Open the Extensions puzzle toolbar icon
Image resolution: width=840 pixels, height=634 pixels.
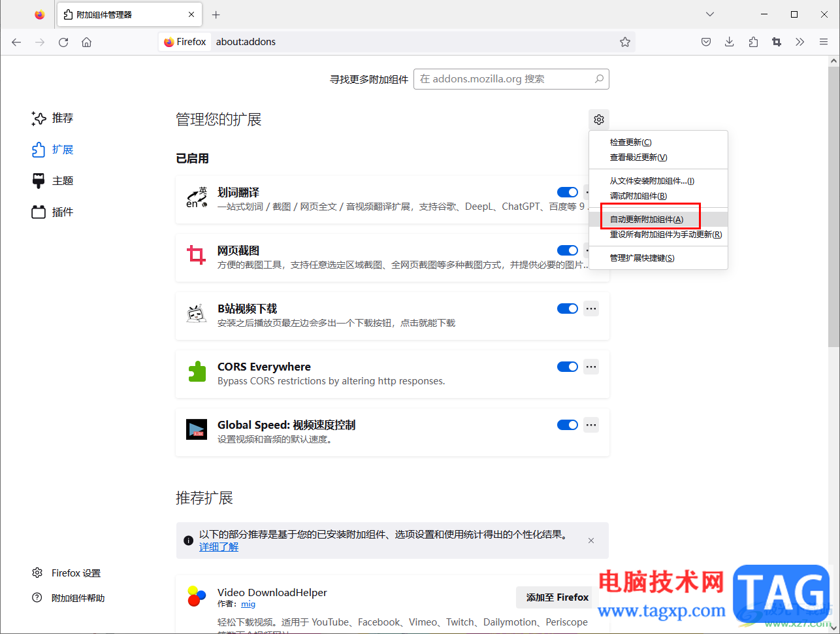753,42
